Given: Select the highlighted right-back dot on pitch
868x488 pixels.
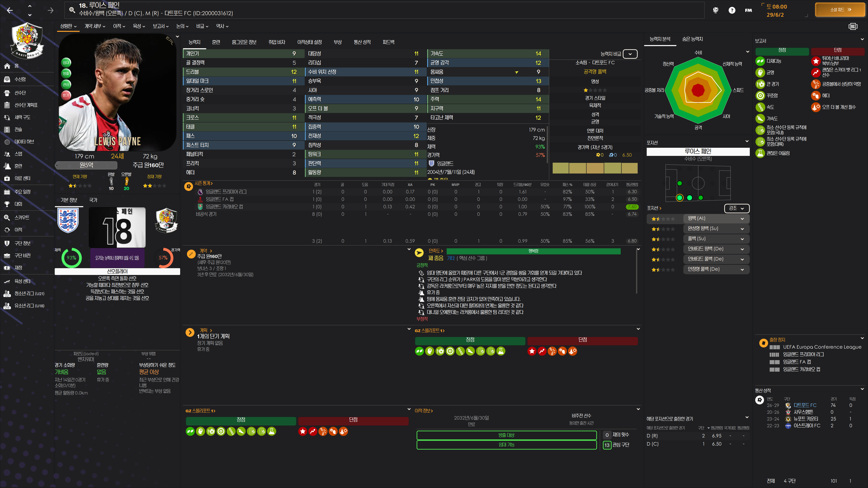Looking at the screenshot, I should (680, 198).
